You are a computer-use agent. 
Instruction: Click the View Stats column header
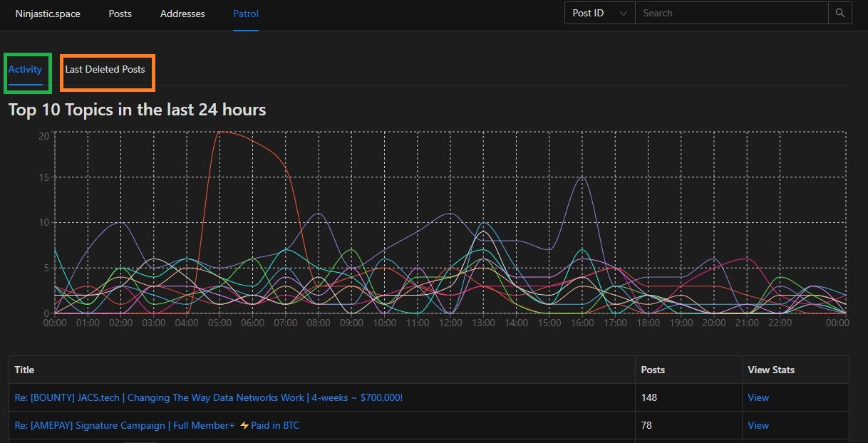[x=795, y=370]
